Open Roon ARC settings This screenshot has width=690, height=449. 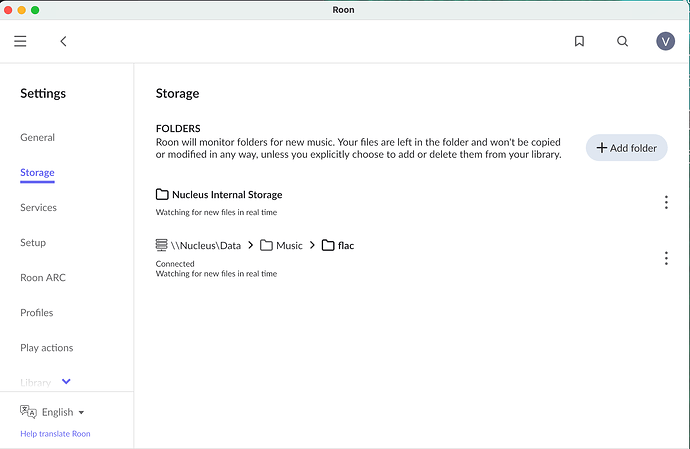(43, 278)
